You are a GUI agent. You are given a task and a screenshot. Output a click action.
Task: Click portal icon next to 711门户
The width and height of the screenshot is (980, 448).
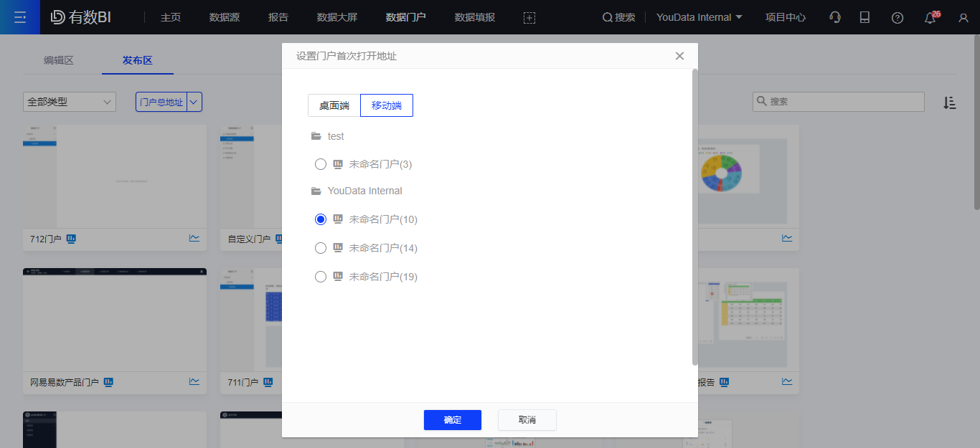(x=268, y=381)
